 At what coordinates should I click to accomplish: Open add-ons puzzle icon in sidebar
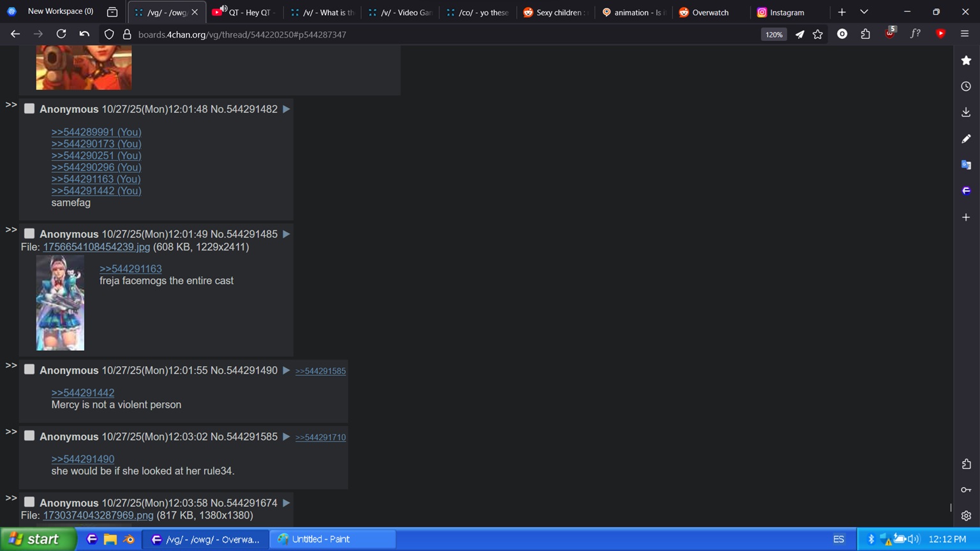(x=967, y=464)
